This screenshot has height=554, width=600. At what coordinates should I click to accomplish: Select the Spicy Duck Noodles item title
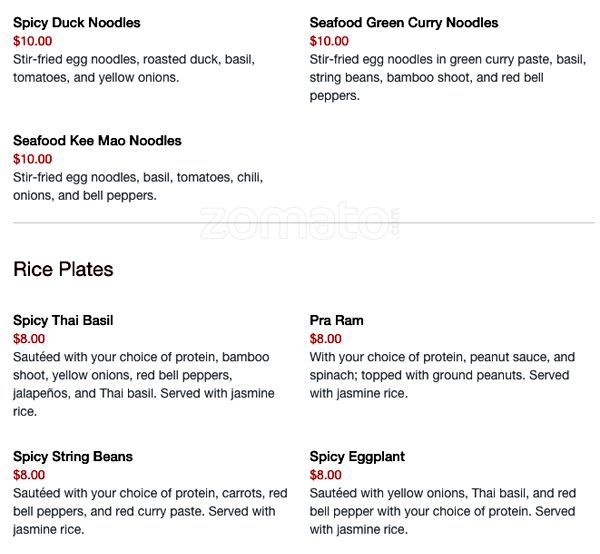(x=77, y=23)
